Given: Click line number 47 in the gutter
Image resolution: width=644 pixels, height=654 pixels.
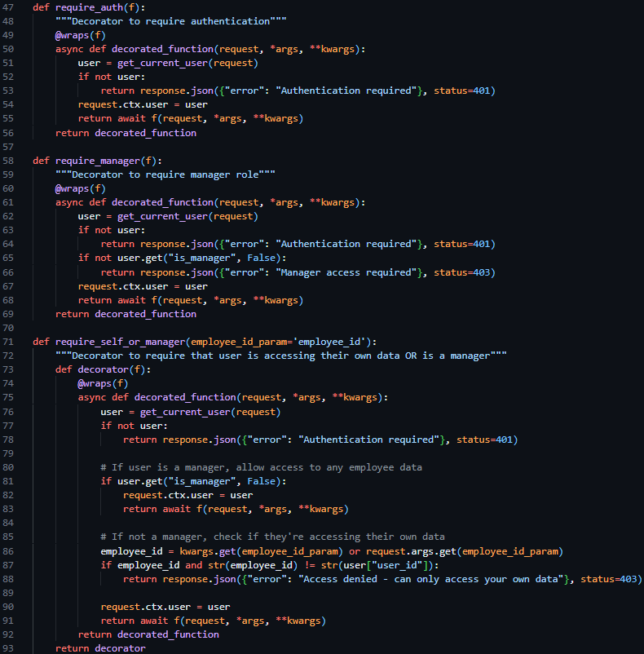Looking at the screenshot, I should 11,7.
